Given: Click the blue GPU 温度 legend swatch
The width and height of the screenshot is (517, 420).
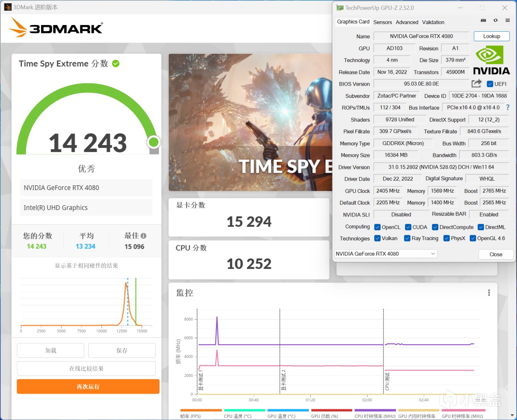Looking at the screenshot, I should (288, 410).
